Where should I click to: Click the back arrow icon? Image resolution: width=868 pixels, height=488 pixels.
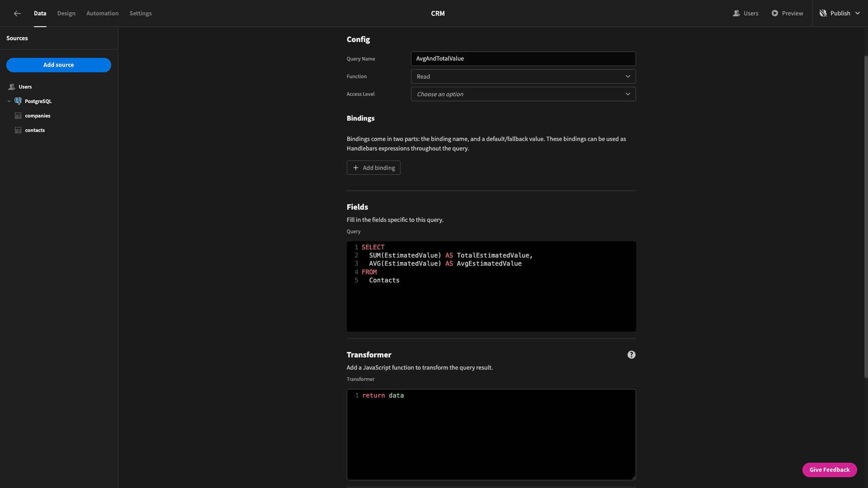[17, 14]
